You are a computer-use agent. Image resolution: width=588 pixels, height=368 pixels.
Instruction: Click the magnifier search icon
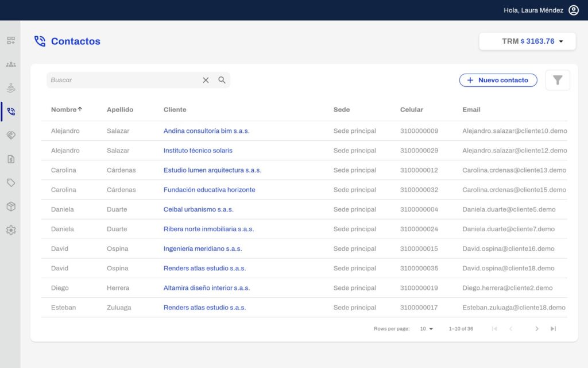tap(222, 80)
